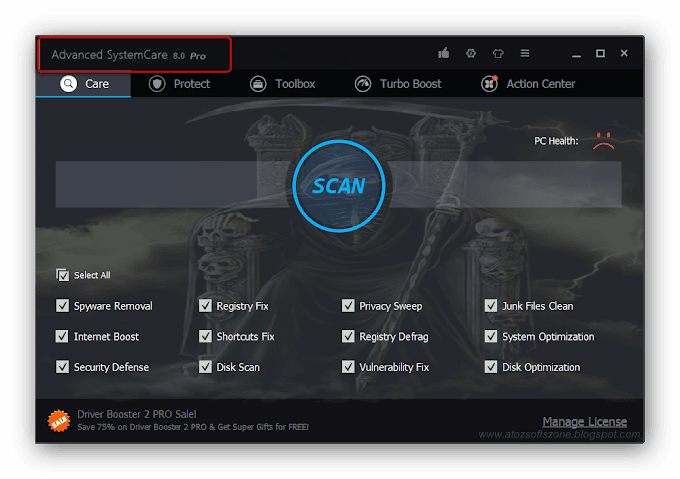Toggle the Select All checkbox
Viewport: 680px width, 479px height.
(62, 275)
